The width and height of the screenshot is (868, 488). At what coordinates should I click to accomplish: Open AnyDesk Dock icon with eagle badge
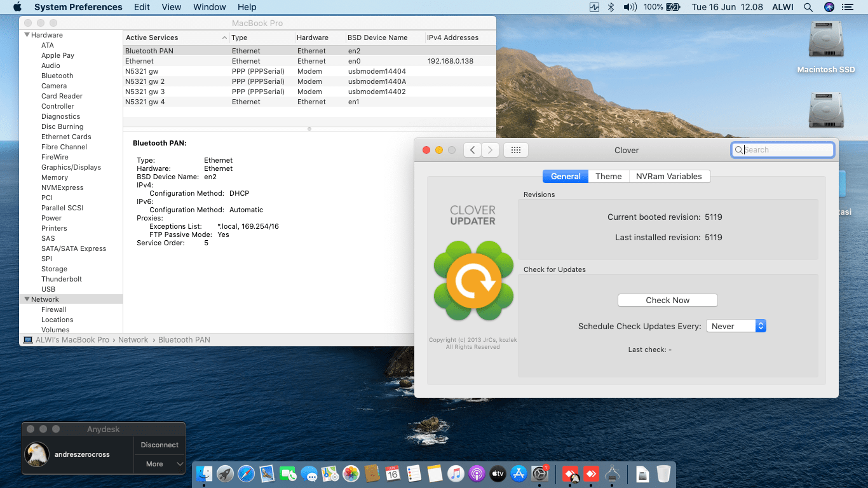(571, 473)
